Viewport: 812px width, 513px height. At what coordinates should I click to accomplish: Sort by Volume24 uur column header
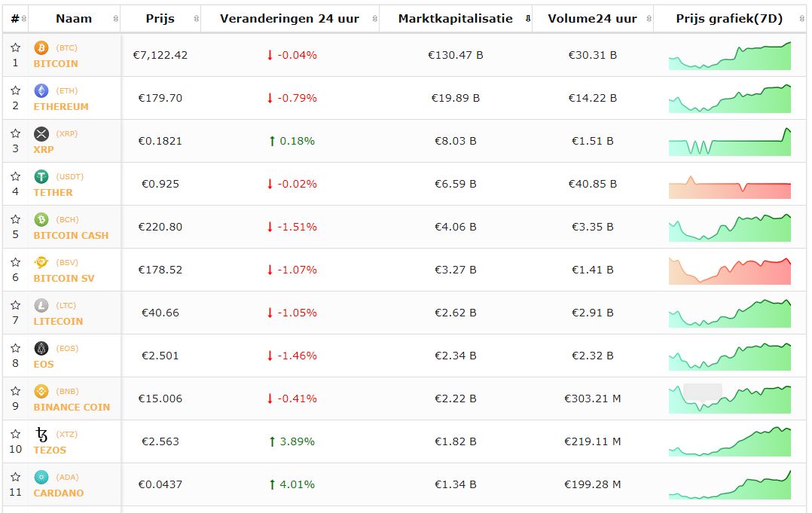[592, 19]
